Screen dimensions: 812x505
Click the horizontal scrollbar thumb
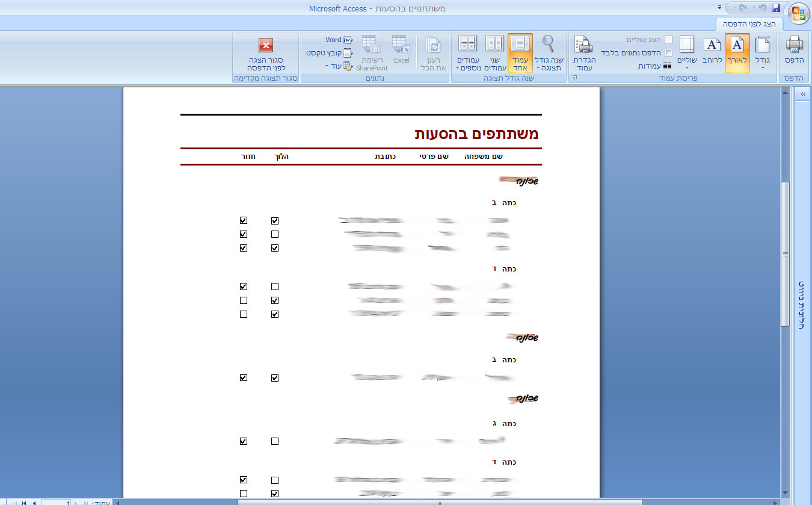click(x=440, y=502)
